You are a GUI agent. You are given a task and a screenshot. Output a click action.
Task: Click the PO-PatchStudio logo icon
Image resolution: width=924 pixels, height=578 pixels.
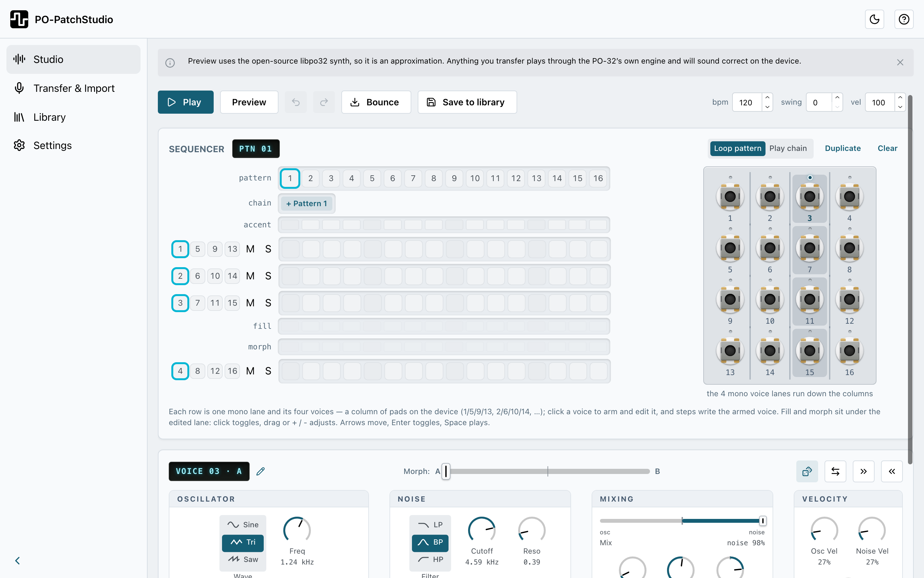pos(19,19)
